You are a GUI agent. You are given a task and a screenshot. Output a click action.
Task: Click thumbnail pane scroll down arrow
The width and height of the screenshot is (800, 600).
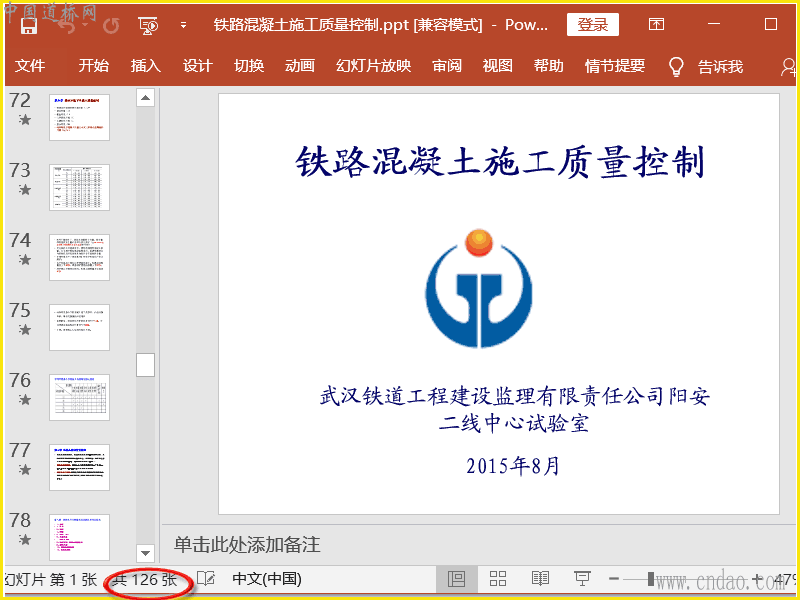pos(145,553)
